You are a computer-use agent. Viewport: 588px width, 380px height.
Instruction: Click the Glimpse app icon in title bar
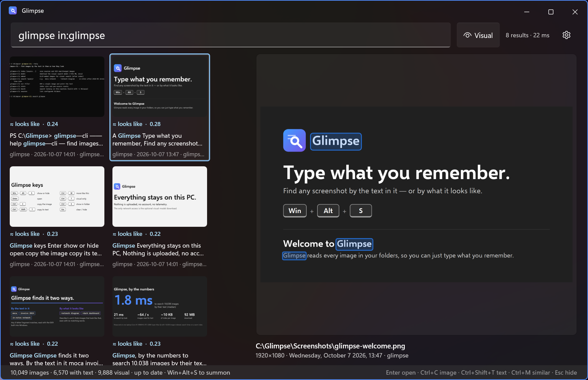coord(13,11)
